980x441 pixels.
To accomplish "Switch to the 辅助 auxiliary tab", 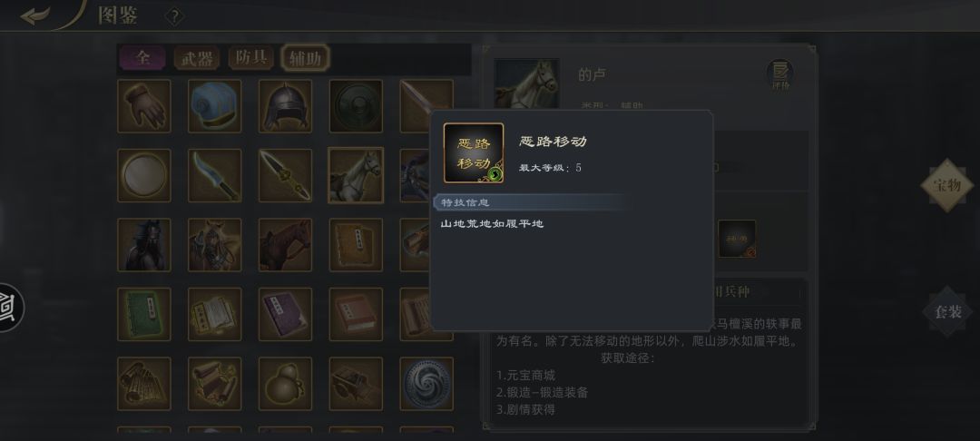I will pyautogui.click(x=305, y=59).
